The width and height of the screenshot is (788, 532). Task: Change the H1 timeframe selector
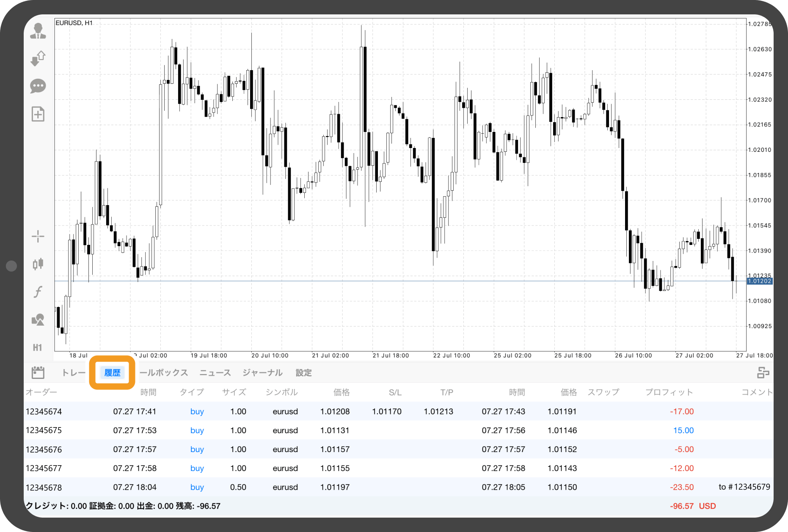[38, 348]
